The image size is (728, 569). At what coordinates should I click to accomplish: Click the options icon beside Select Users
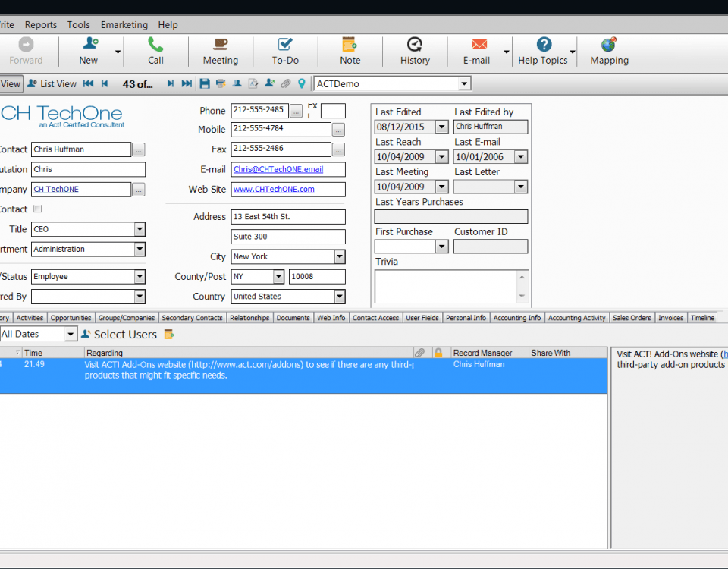(169, 334)
